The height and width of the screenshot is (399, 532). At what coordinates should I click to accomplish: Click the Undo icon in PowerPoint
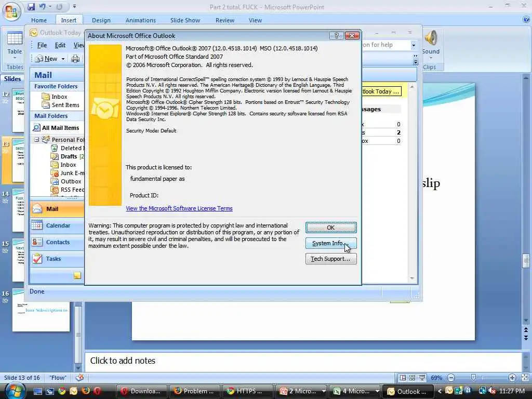[x=43, y=6]
